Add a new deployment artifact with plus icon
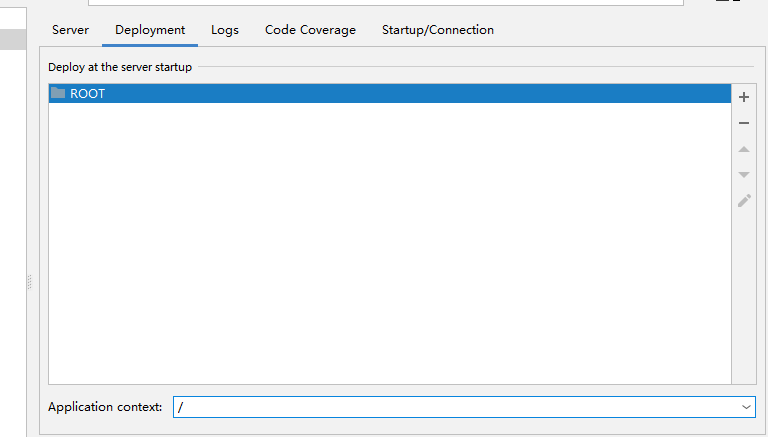This screenshot has width=768, height=437. [x=744, y=97]
